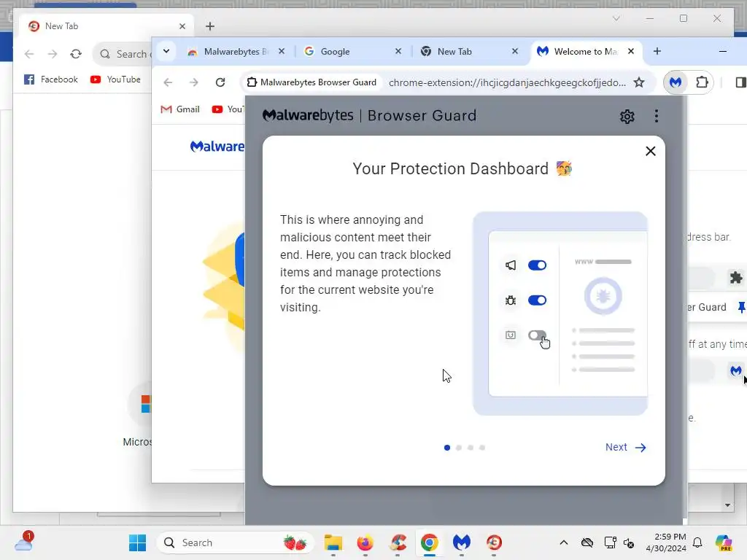Toggle the disabled third protection switch

pyautogui.click(x=537, y=335)
